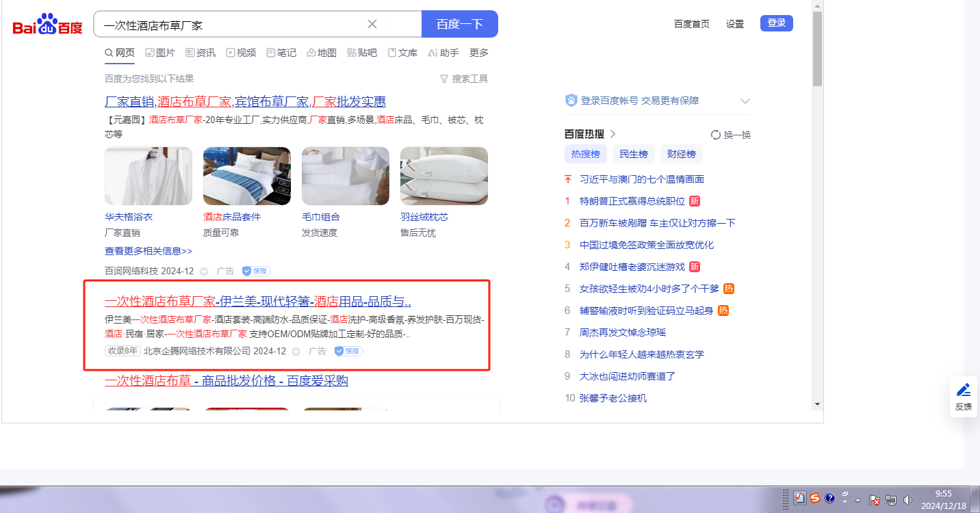Open hot search 百万新车被剐蹭 车主仅让对方擦一下

(658, 223)
